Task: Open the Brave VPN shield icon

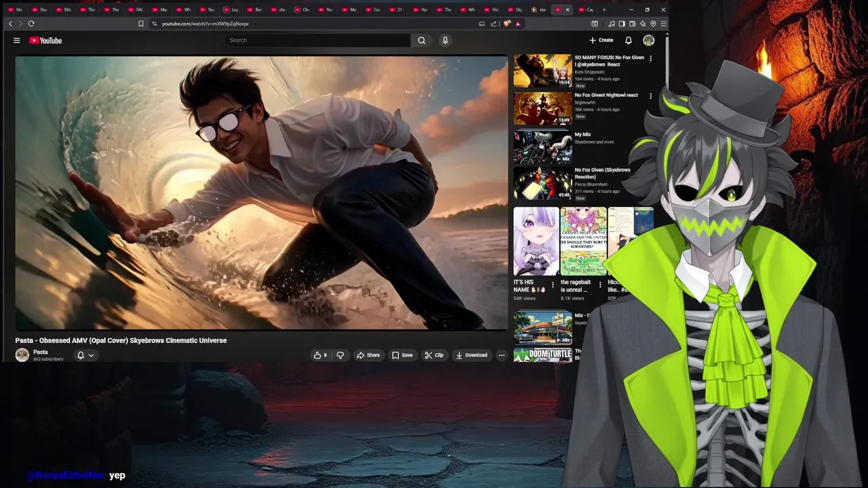Action: click(x=653, y=24)
